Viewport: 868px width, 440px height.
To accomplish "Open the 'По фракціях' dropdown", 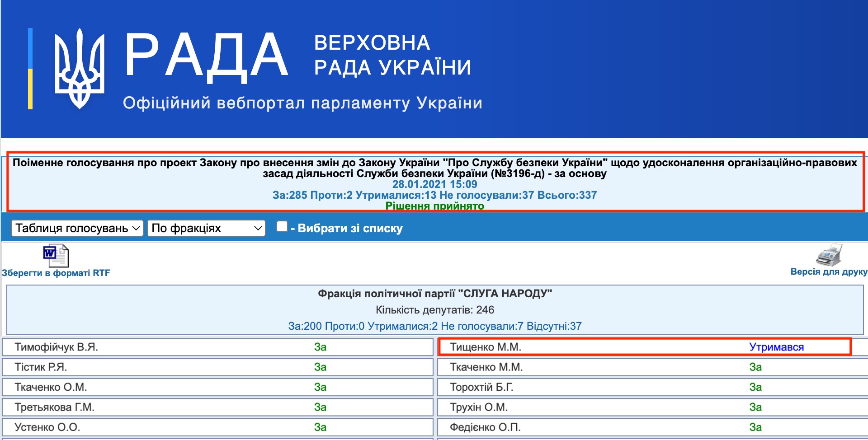I will [x=207, y=228].
